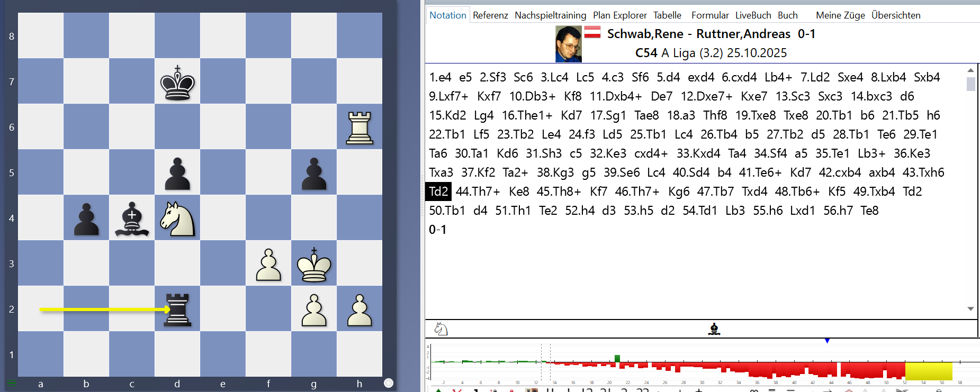Click the black bishop material icon
Screen dimensions: 980x392
(x=714, y=329)
